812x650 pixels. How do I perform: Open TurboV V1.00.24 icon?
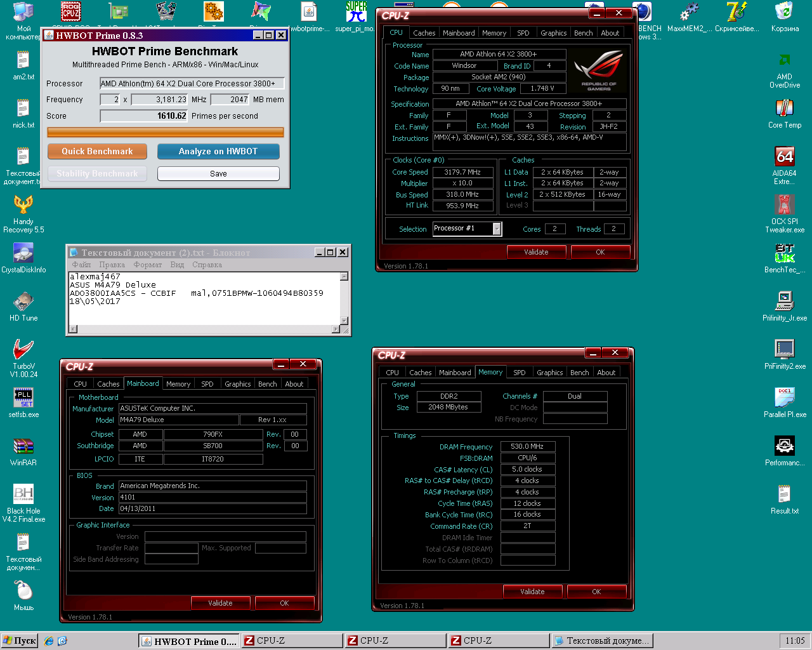click(x=23, y=359)
